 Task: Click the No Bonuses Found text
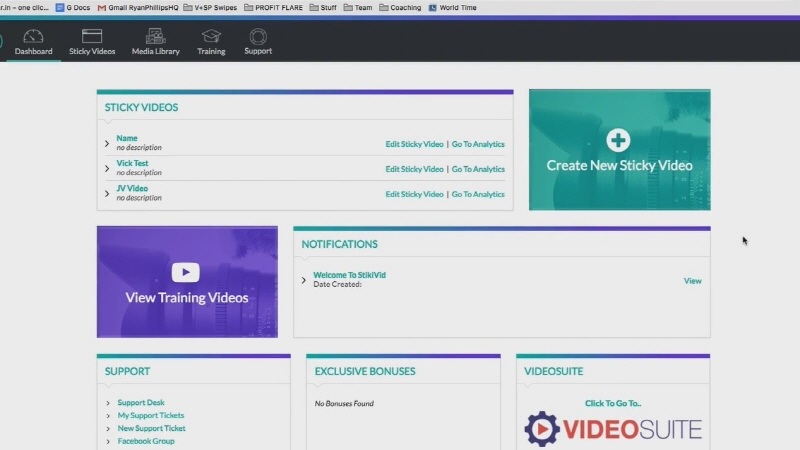tap(344, 403)
